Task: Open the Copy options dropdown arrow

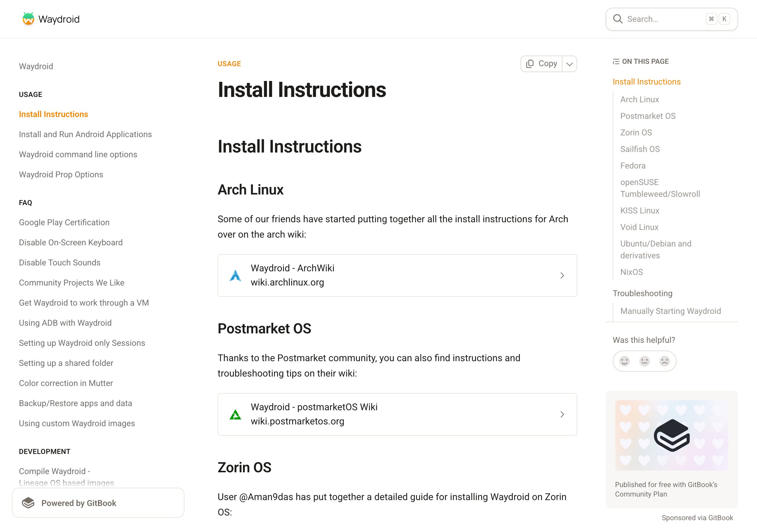Action: coord(570,64)
